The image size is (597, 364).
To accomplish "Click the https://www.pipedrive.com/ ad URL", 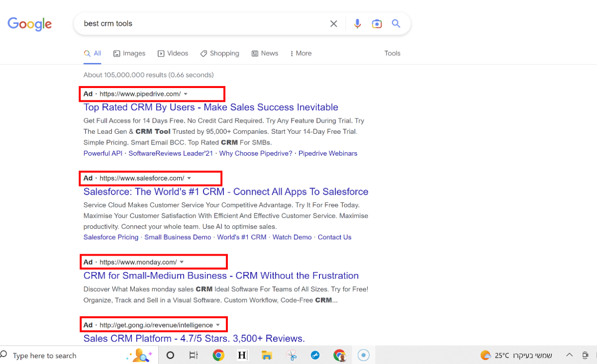I will (140, 94).
